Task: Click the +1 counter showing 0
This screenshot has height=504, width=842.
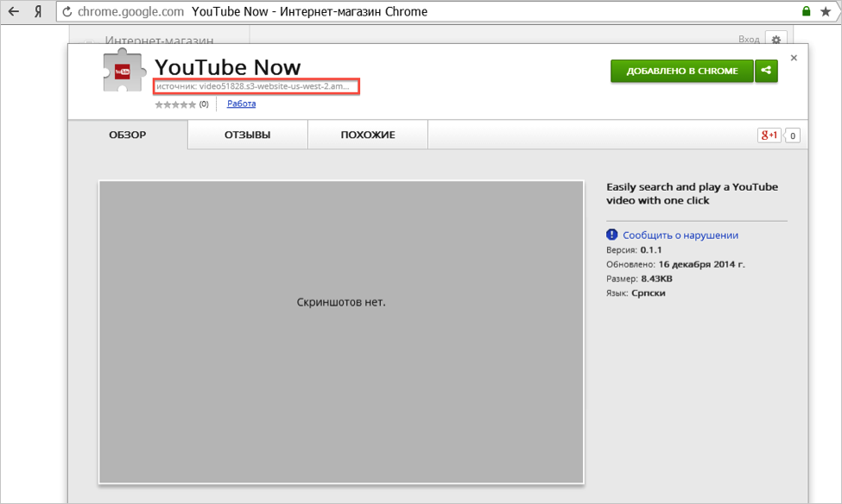Action: 793,135
